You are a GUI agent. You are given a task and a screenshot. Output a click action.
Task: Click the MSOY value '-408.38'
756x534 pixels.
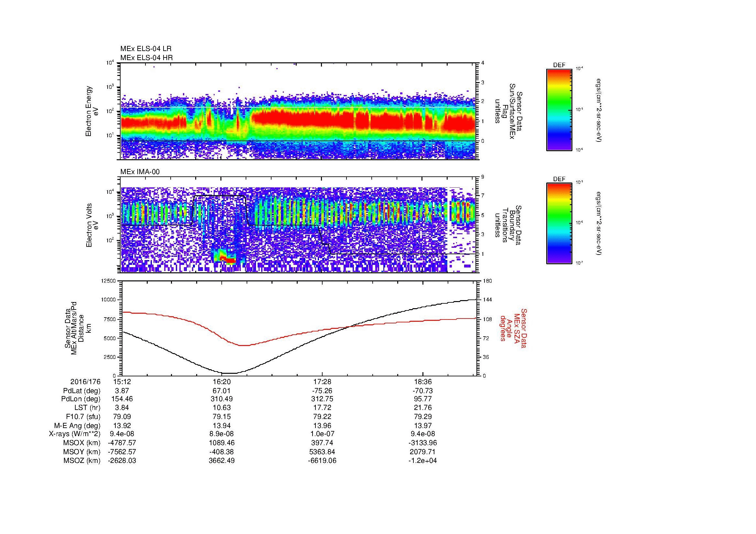(x=222, y=452)
